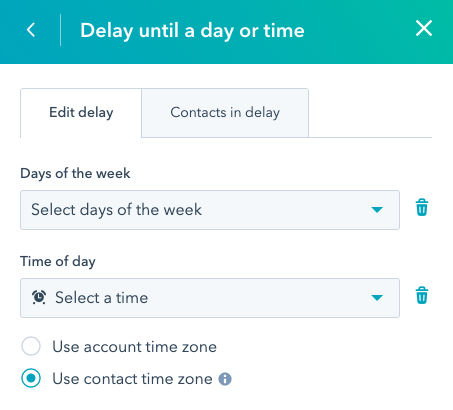The height and width of the screenshot is (410, 453).
Task: Delete the Days of the week row
Action: pyautogui.click(x=422, y=207)
